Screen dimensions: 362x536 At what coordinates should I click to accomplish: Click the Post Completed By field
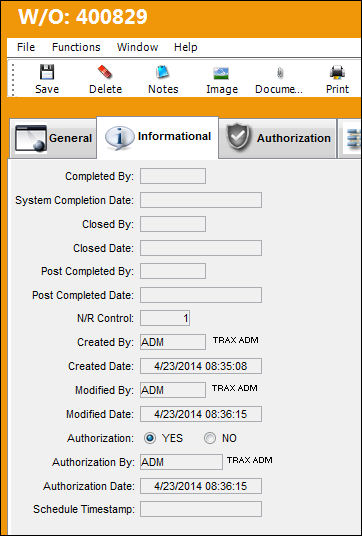173,271
